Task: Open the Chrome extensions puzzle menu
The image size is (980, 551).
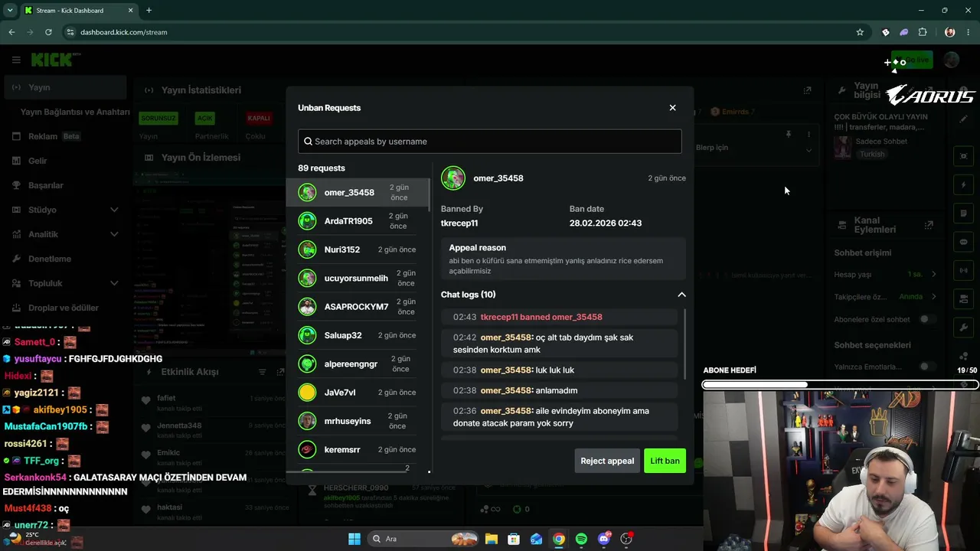Action: click(x=923, y=32)
